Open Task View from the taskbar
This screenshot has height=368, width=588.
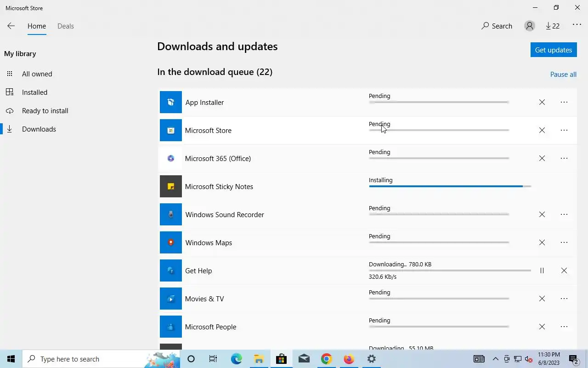213,359
